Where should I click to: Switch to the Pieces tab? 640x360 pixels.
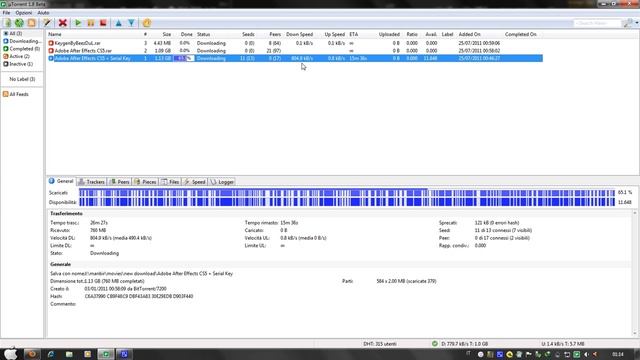pyautogui.click(x=145, y=182)
